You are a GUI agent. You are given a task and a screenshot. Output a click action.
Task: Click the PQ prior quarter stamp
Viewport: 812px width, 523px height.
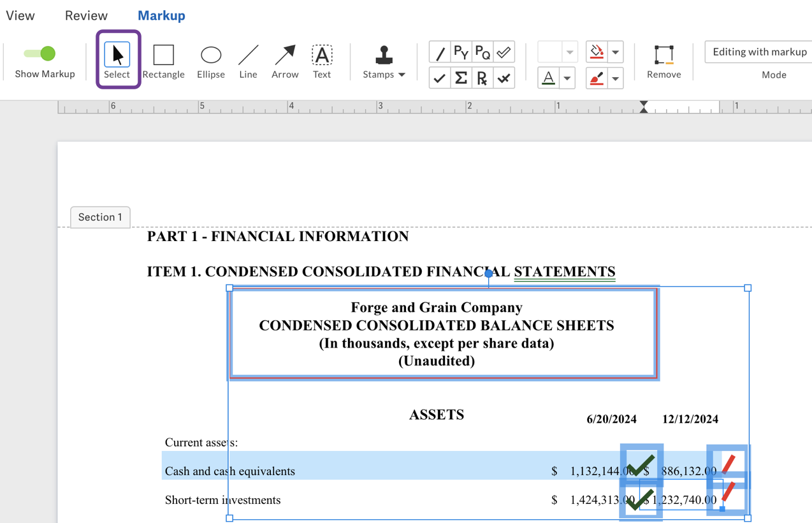(482, 52)
